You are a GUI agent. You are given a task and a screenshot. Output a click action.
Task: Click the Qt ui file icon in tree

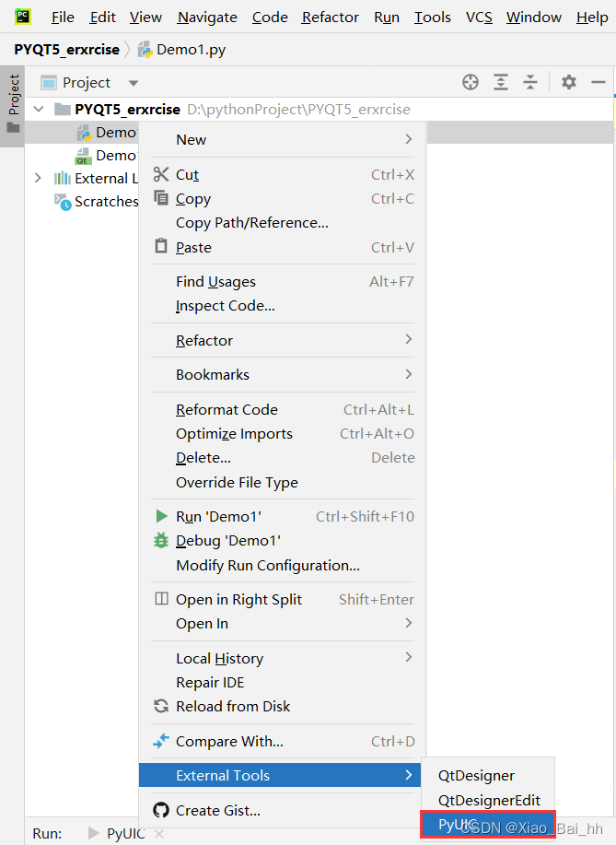click(83, 156)
